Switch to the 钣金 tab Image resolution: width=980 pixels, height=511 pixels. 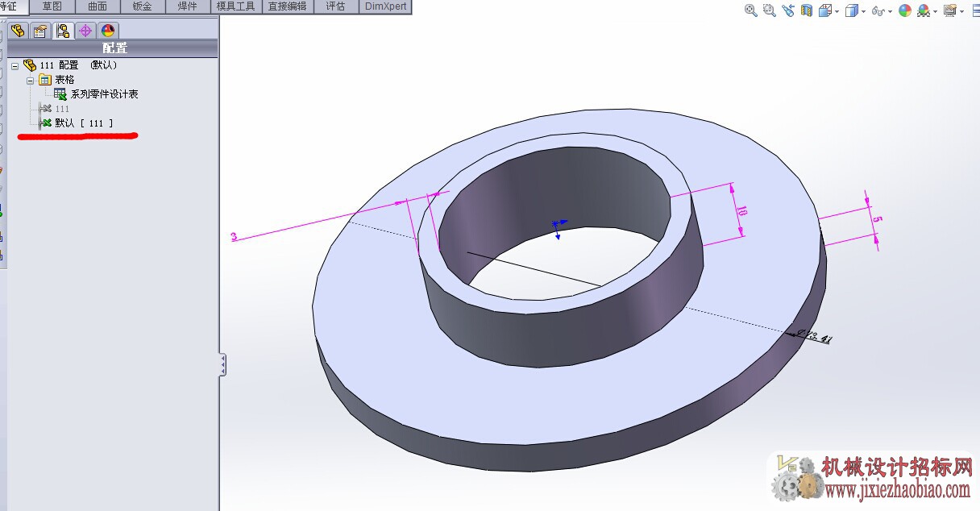[143, 6]
